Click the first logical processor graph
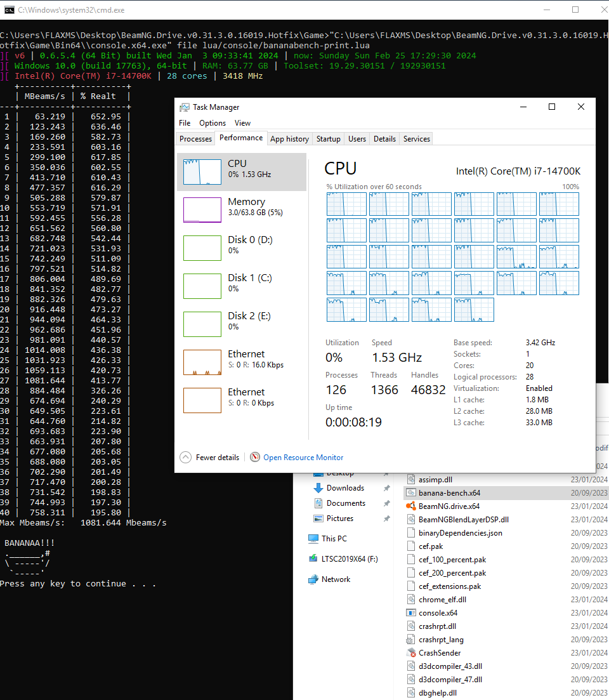The height and width of the screenshot is (700, 609). pyautogui.click(x=346, y=204)
